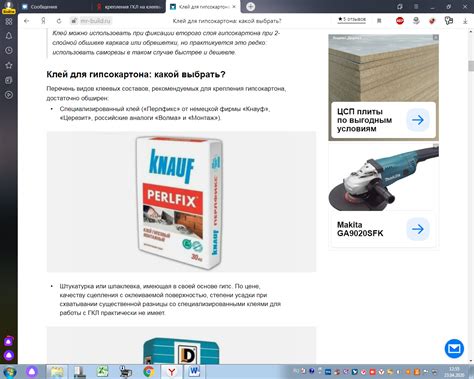Go back using the browser back arrow
474x379 pixels.
point(26,21)
